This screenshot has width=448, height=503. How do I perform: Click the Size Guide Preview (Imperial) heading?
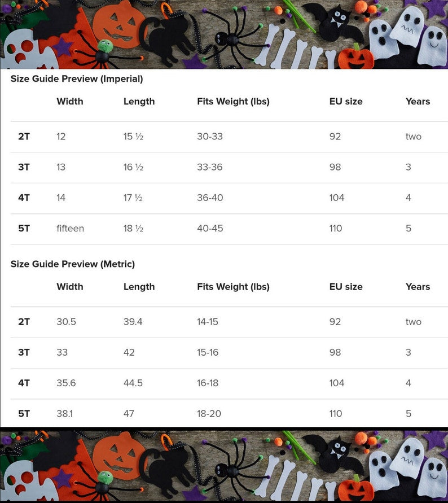pos(77,78)
